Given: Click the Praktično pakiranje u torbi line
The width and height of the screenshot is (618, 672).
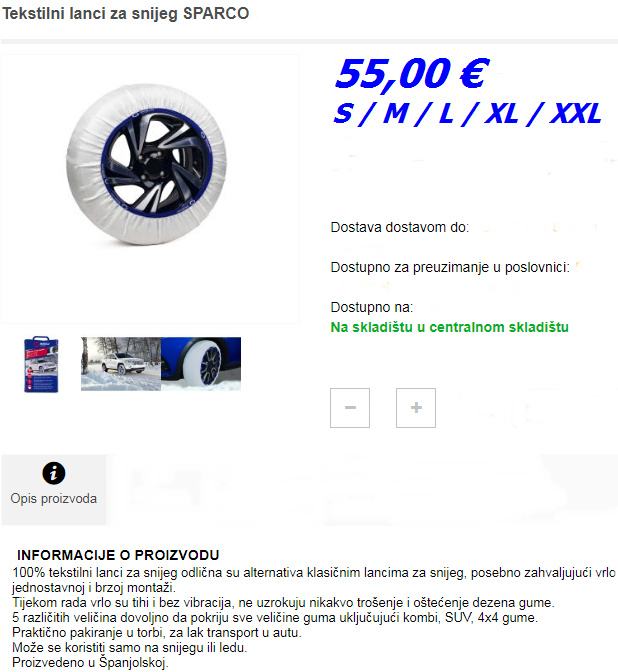Looking at the screenshot, I should [157, 633].
